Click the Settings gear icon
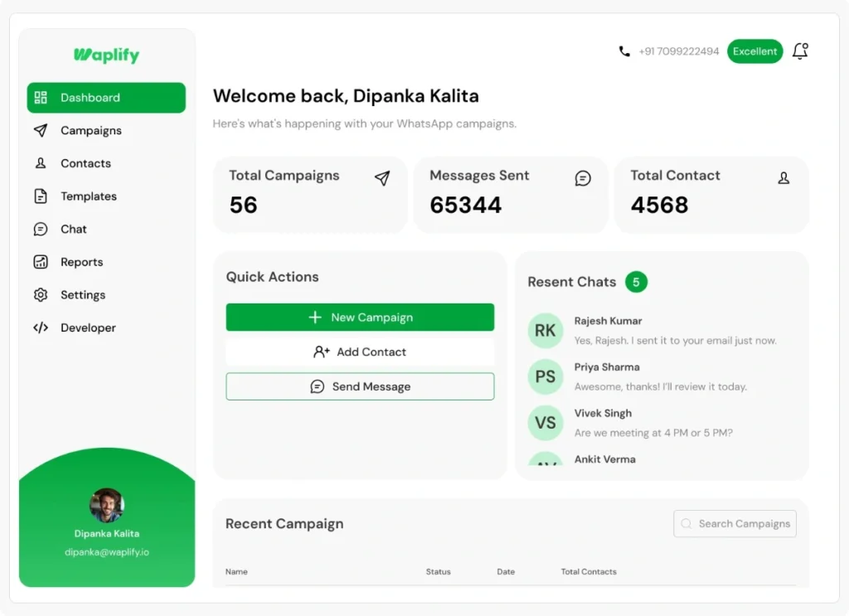Viewport: 849px width, 616px height. click(x=41, y=294)
